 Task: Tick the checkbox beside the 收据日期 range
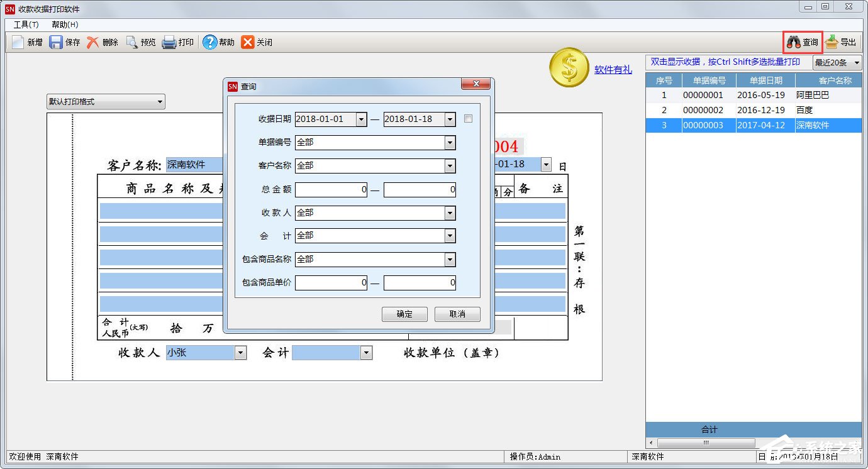tap(468, 119)
